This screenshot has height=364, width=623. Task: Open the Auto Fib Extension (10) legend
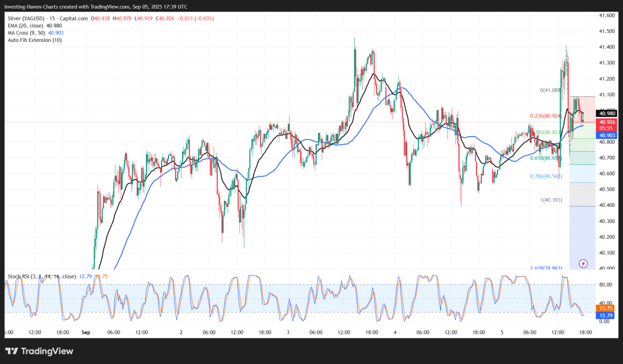click(34, 40)
